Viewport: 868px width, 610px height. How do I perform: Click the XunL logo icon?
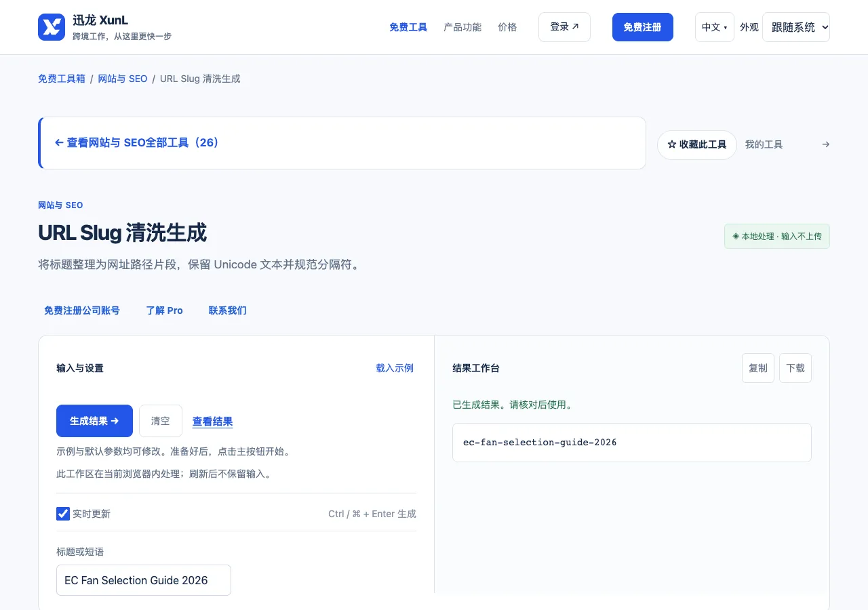[52, 27]
